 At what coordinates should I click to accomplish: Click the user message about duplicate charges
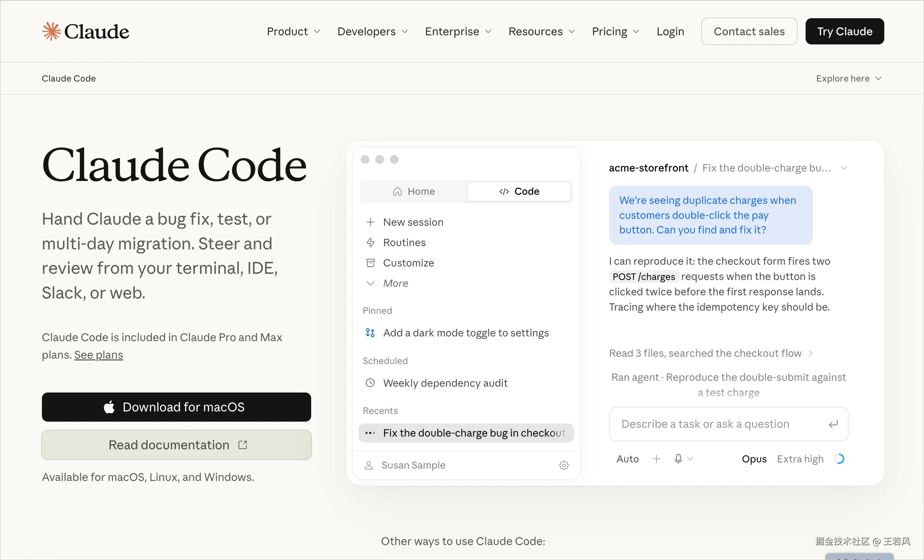(x=710, y=215)
